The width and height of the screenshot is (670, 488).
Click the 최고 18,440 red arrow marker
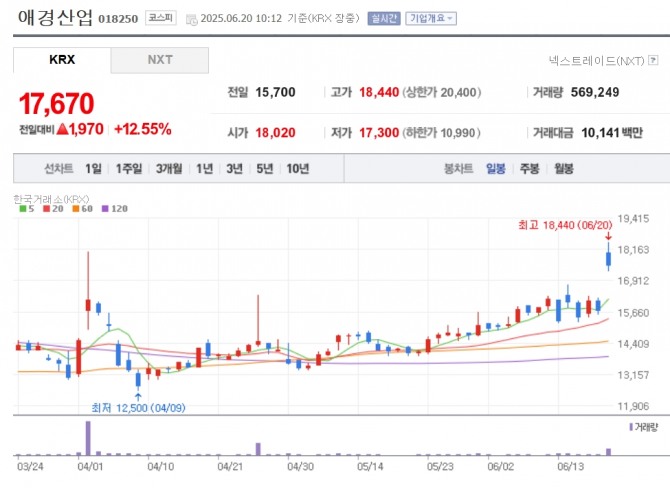pos(608,237)
